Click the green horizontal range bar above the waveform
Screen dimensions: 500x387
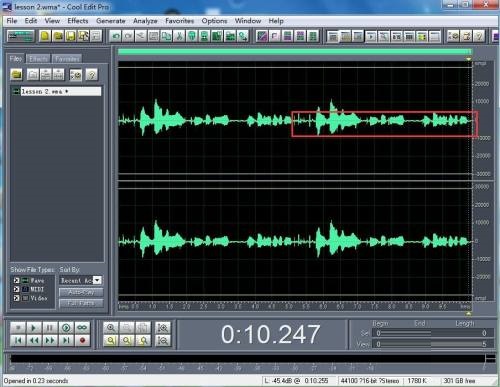coord(295,52)
